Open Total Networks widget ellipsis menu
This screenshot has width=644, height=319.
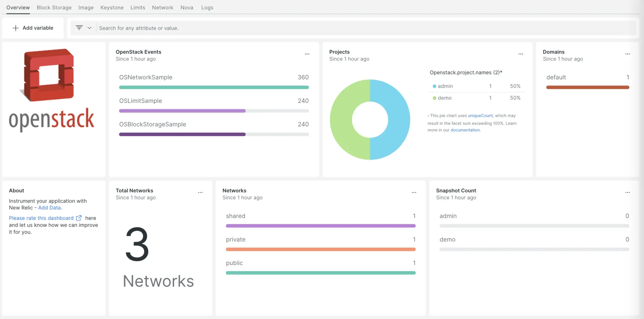(x=200, y=192)
